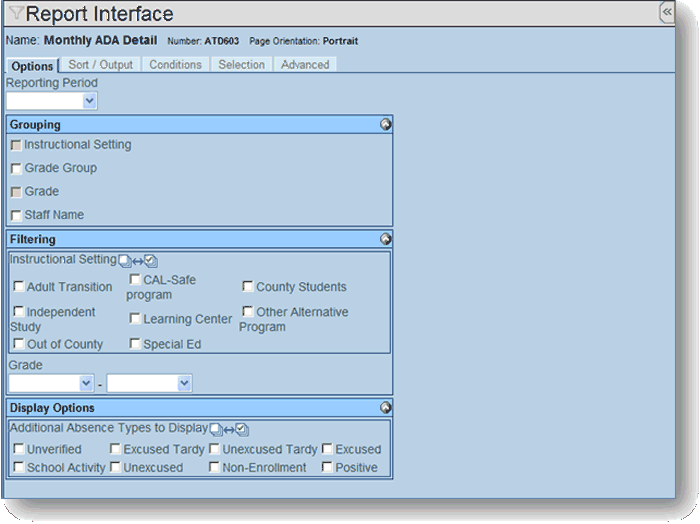Check the Other Alternative Program filter
Viewport: 700px width, 524px height.
[x=248, y=311]
